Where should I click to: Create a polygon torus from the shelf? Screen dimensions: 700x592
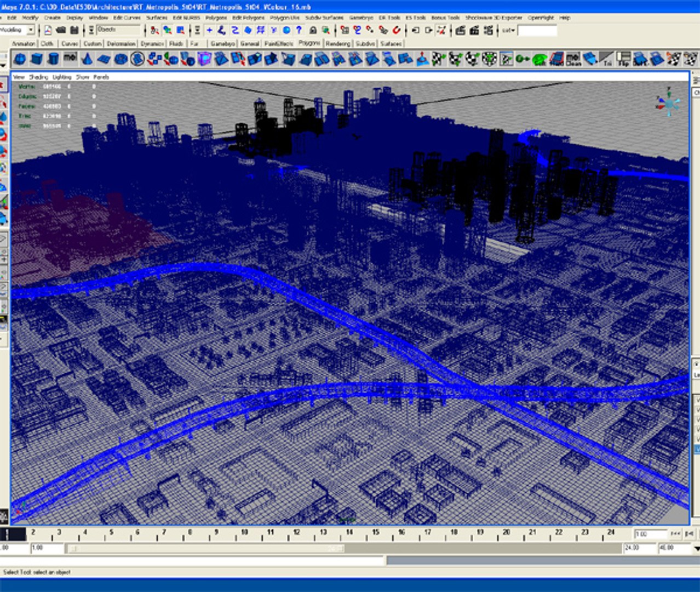[121, 59]
